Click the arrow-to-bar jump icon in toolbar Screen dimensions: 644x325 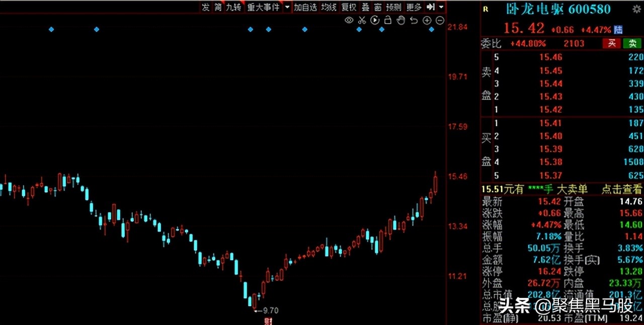pyautogui.click(x=430, y=7)
